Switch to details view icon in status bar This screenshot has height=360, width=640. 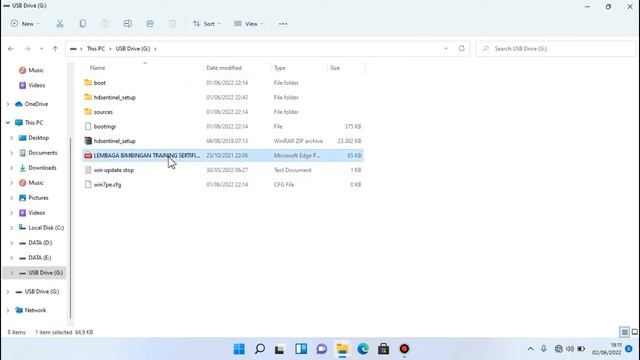pyautogui.click(x=624, y=332)
